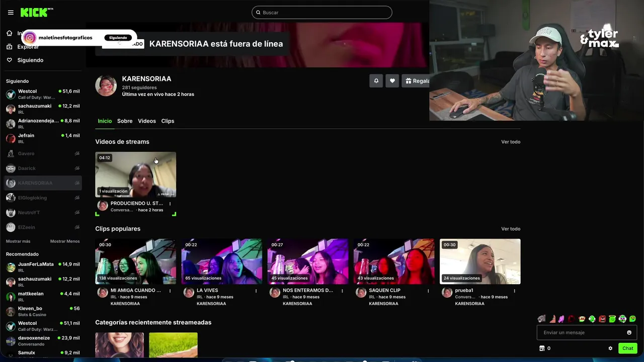Insert the grey dog emote
This screenshot has height=362, width=644.
[541, 319]
